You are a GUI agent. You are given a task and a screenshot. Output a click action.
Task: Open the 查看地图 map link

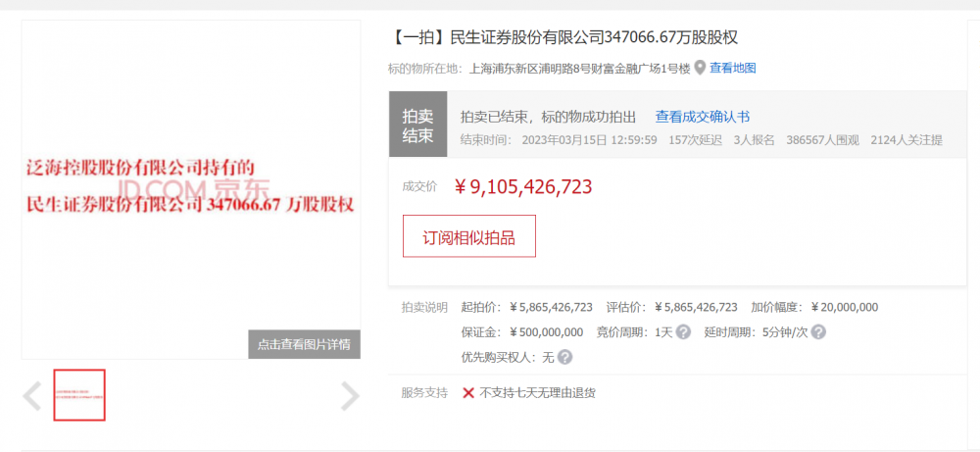click(732, 69)
